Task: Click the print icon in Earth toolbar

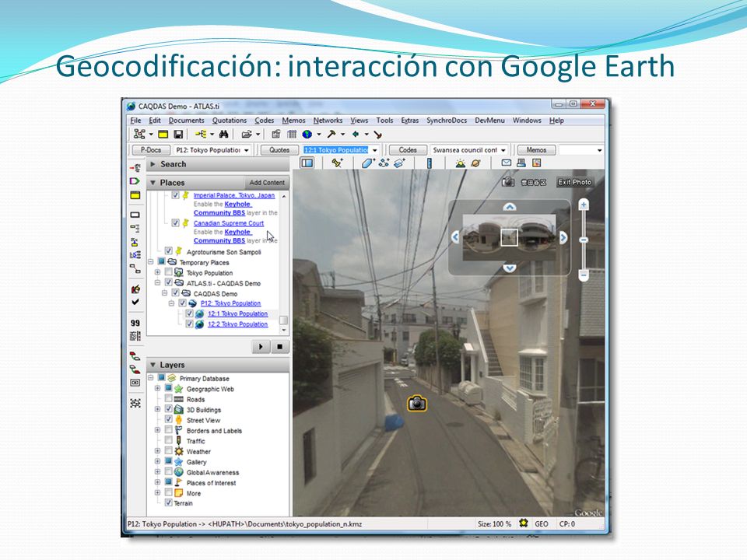Action: (x=521, y=163)
